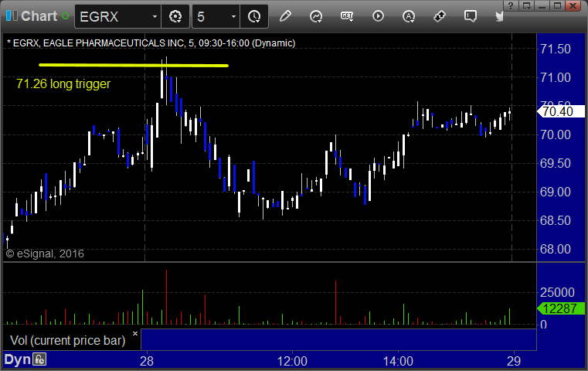The width and height of the screenshot is (588, 371).
Task: Open the alerts A icon menu
Action: tap(409, 16)
